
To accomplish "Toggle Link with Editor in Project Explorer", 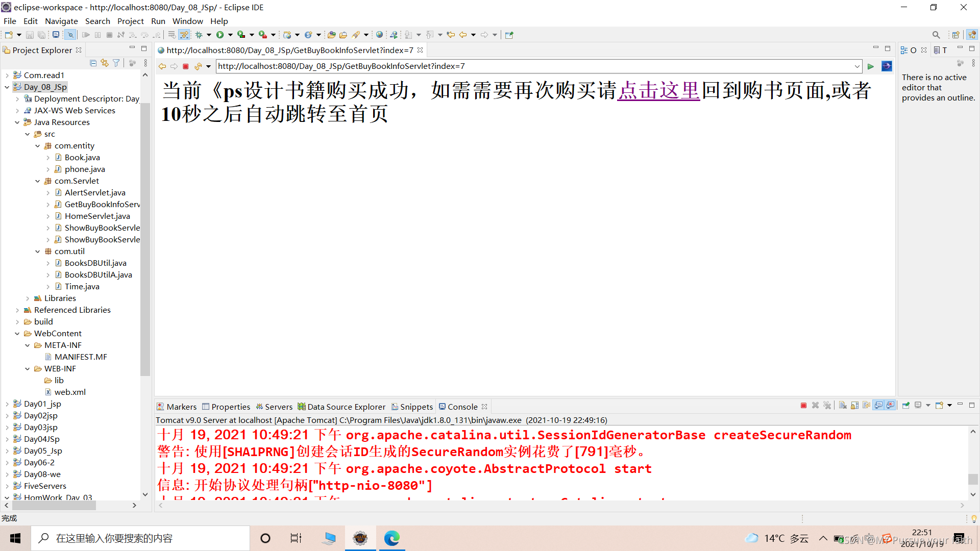I will 105,63.
